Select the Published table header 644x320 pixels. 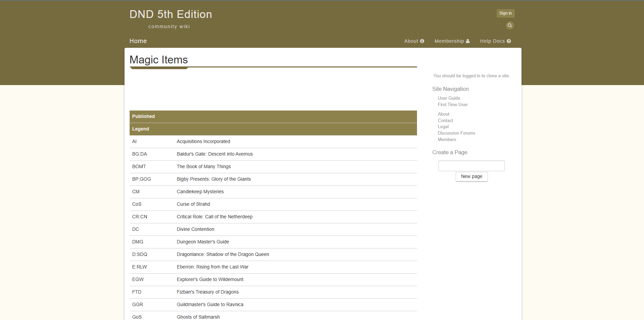[273, 117]
